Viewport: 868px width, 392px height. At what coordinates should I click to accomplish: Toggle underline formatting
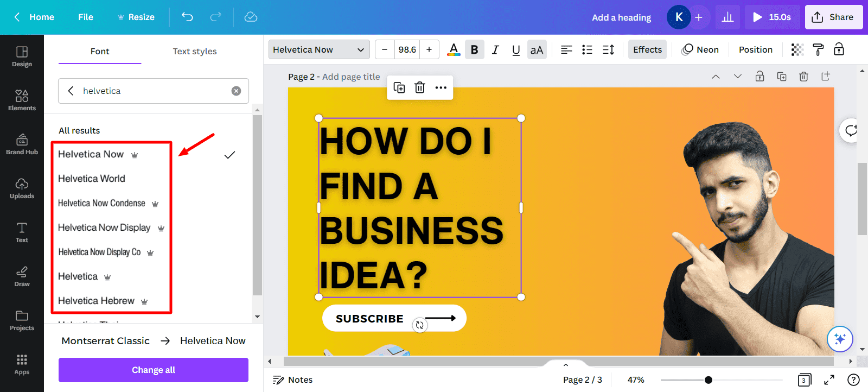(515, 50)
